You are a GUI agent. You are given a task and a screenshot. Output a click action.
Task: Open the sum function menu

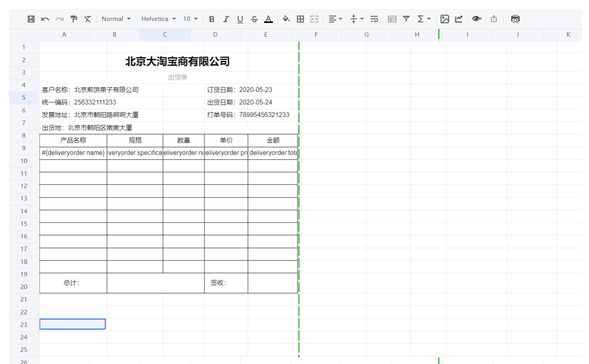424,19
